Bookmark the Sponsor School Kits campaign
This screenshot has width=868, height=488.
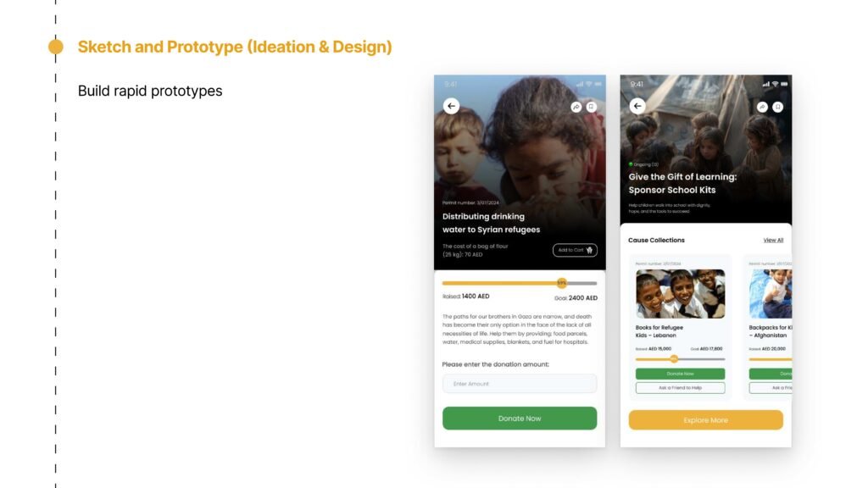(x=777, y=107)
